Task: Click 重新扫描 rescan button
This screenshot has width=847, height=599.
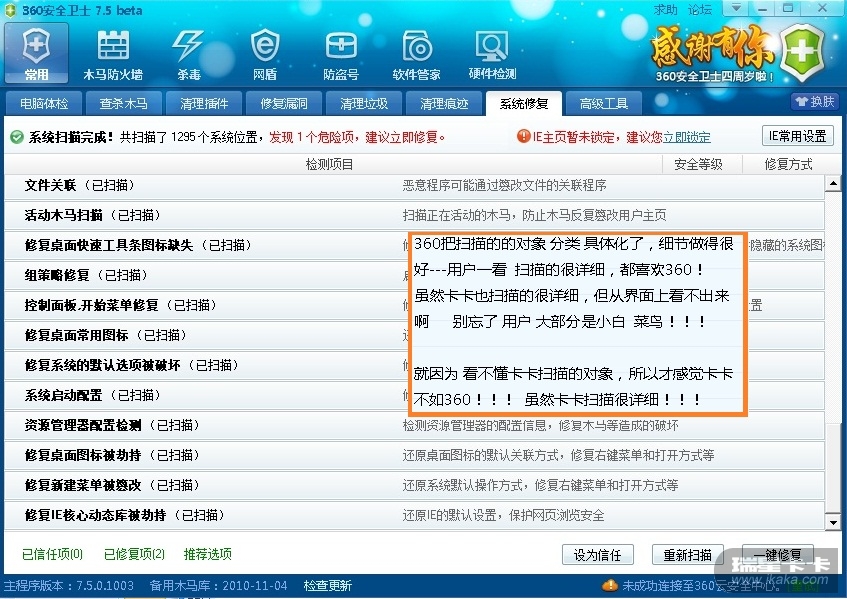Action: [687, 555]
